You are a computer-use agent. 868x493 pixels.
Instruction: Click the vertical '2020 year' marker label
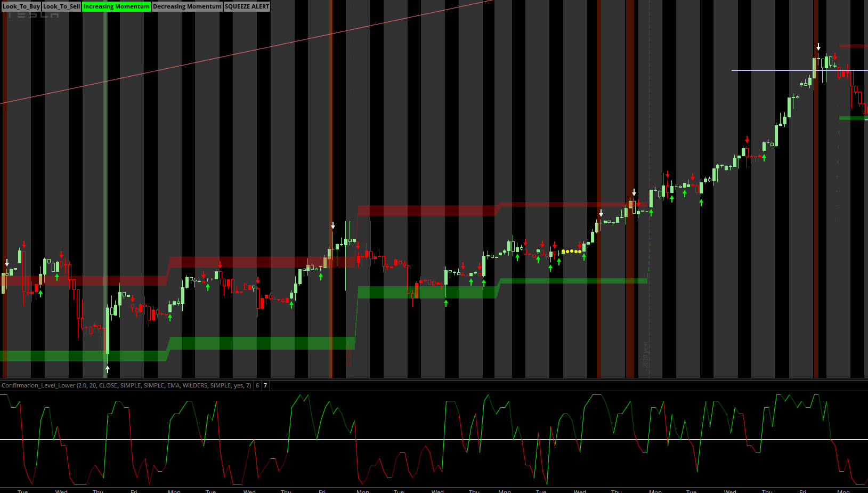coord(646,354)
